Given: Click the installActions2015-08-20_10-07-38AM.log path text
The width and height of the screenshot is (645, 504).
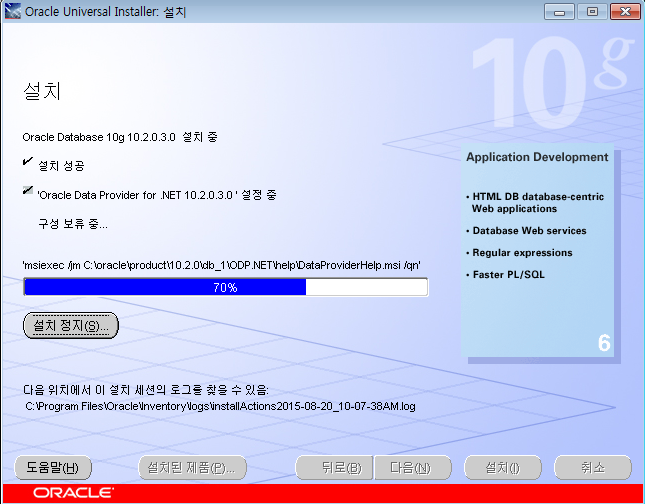Looking at the screenshot, I should pos(220,406).
